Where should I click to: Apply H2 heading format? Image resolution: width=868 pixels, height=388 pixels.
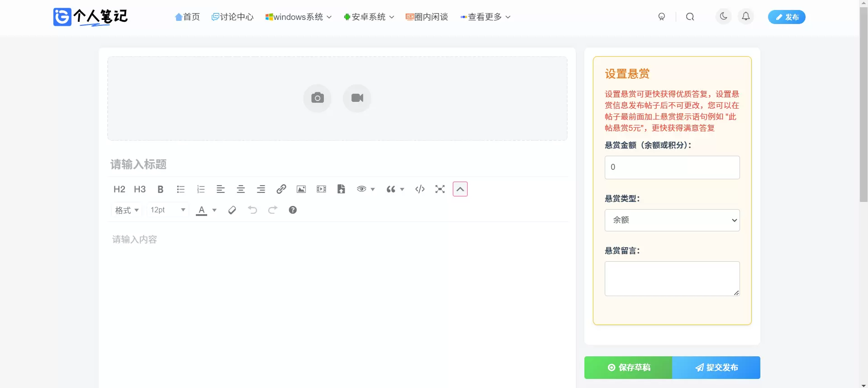(119, 189)
